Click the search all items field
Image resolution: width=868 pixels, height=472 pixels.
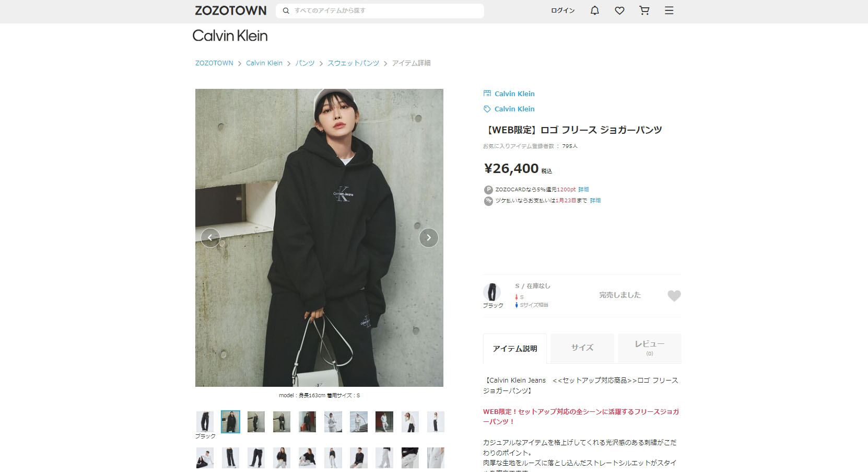380,10
